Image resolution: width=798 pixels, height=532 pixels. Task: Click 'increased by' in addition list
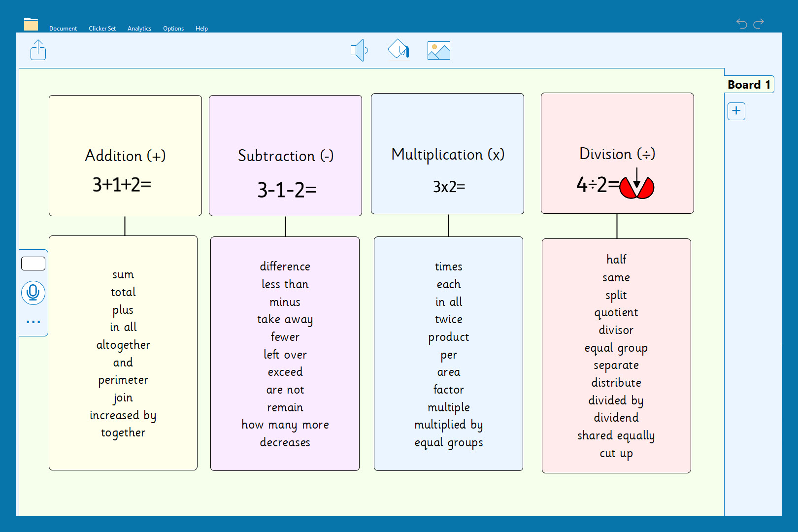point(123,416)
